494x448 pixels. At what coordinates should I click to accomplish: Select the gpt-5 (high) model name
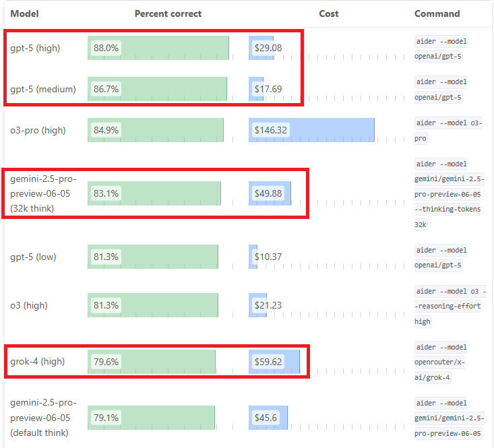35,49
